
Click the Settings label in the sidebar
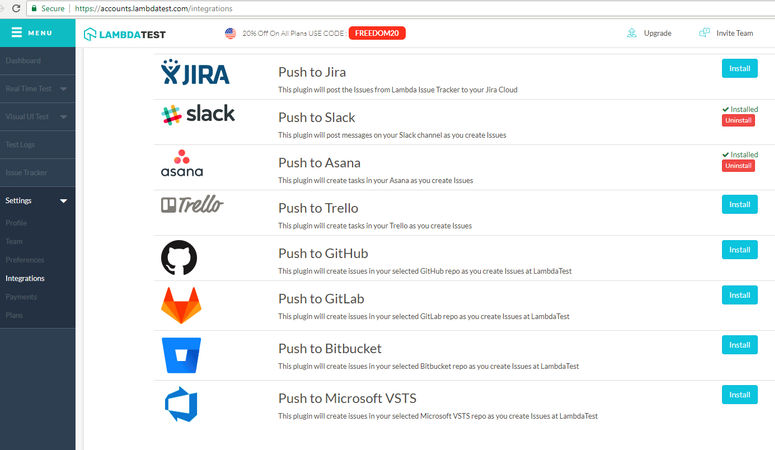[18, 200]
